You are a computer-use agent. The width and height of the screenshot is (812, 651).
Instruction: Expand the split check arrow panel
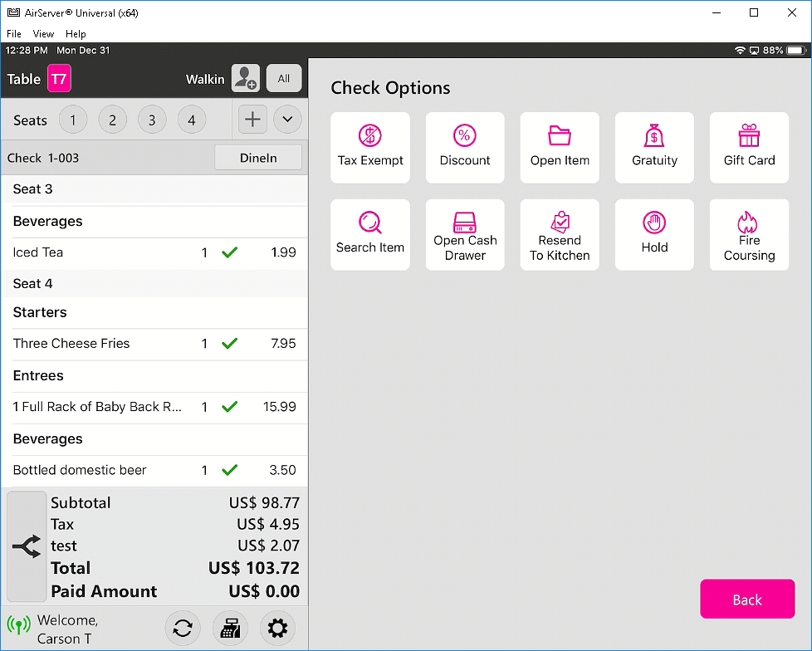click(27, 546)
